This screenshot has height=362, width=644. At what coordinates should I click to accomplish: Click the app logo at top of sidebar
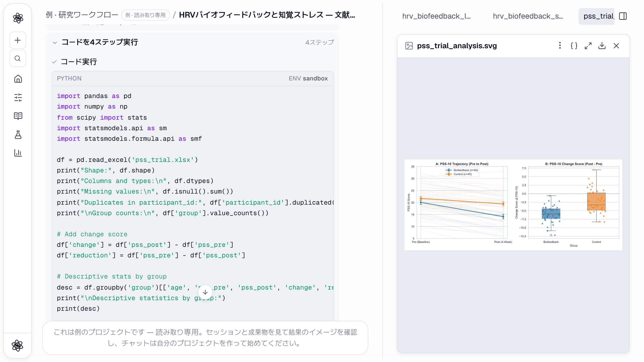pyautogui.click(x=18, y=18)
